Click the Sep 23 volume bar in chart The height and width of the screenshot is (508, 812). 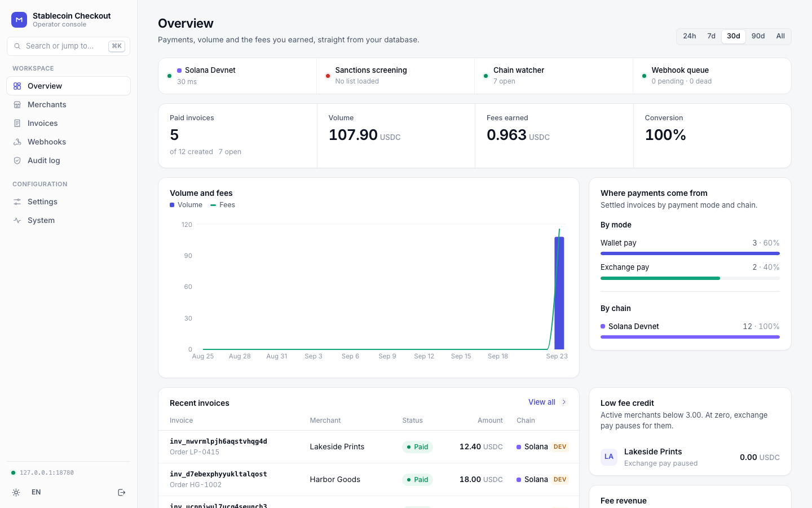[x=559, y=294]
